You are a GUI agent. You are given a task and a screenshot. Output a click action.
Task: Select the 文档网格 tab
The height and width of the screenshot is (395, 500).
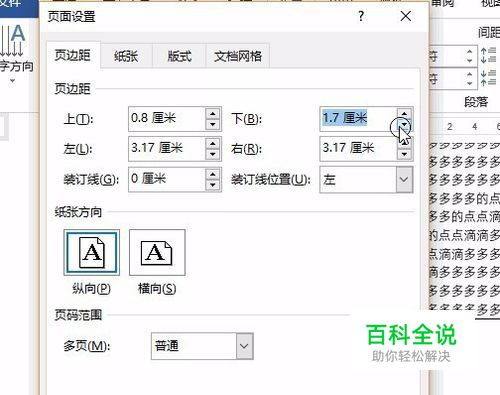238,56
